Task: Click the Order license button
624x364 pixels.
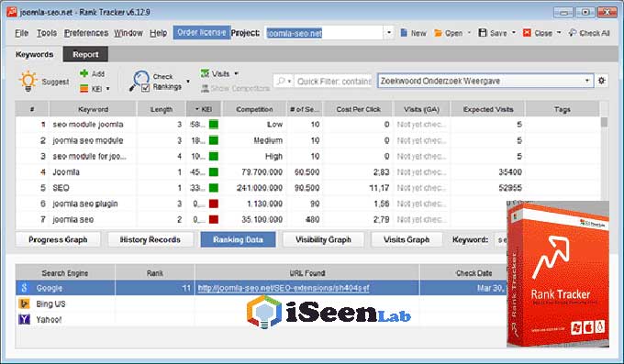Action: pos(201,33)
